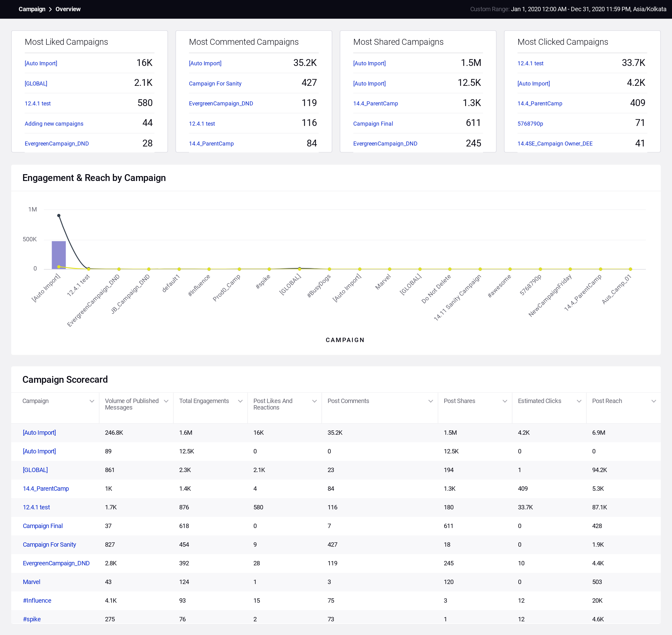672x635 pixels.
Task: Open #Influence in Campaign Scorecard
Action: [37, 600]
